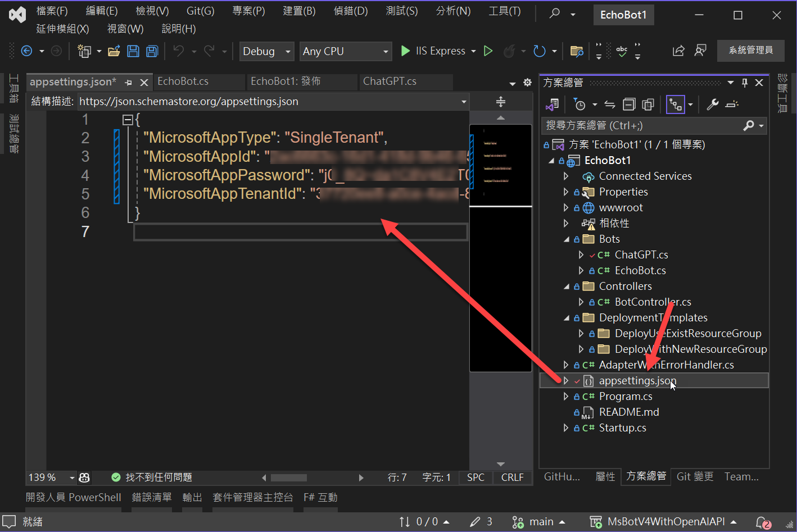
Task: Open the 檔案(F) menu
Action: click(x=52, y=11)
